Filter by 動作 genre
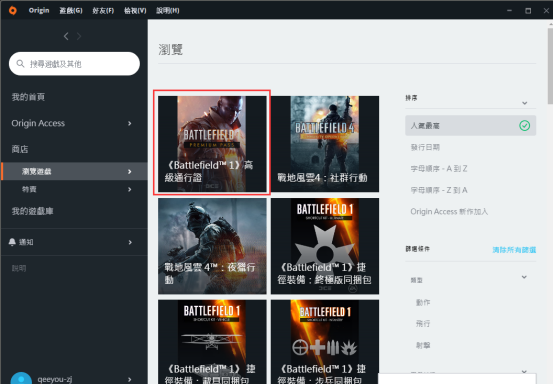554x385 pixels. coord(423,302)
